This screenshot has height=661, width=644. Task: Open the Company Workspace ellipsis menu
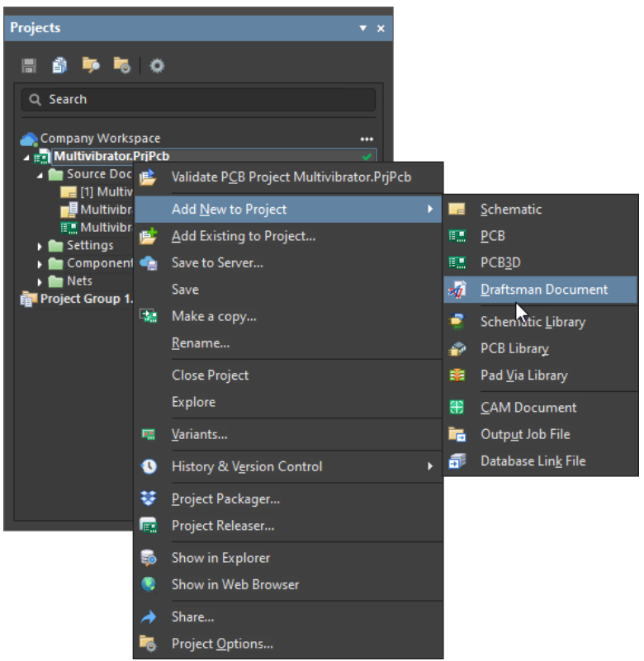(367, 139)
